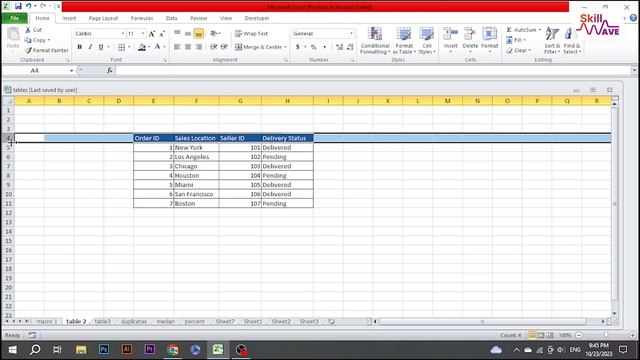Increase font size with Grow Font icon

point(152,33)
